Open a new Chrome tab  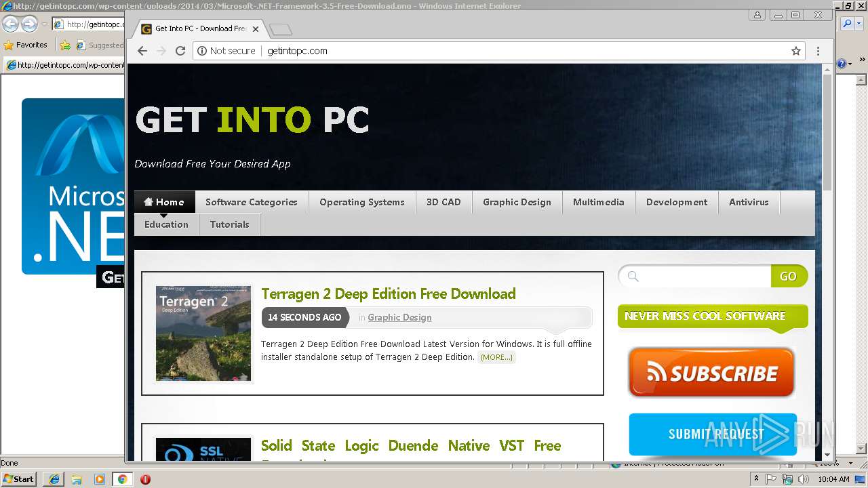[x=280, y=29]
